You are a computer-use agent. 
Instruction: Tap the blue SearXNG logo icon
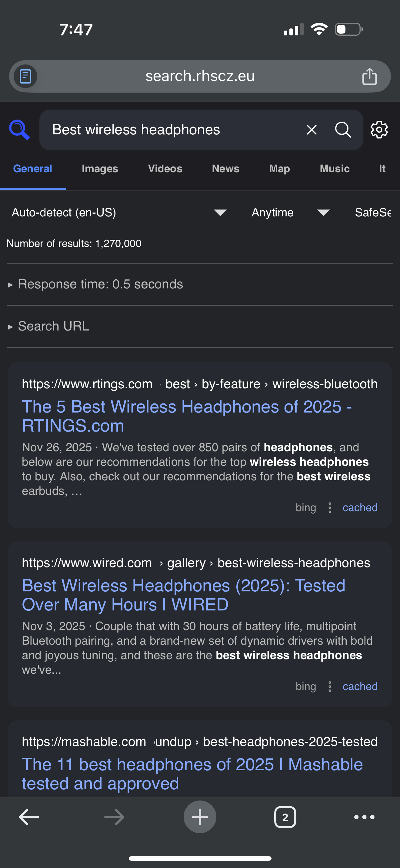tap(19, 130)
